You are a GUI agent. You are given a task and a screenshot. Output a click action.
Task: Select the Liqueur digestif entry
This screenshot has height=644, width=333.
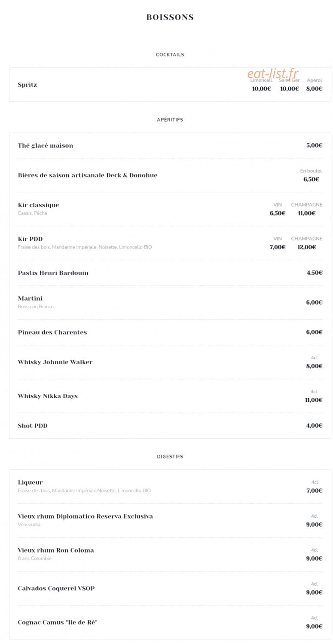[31, 483]
